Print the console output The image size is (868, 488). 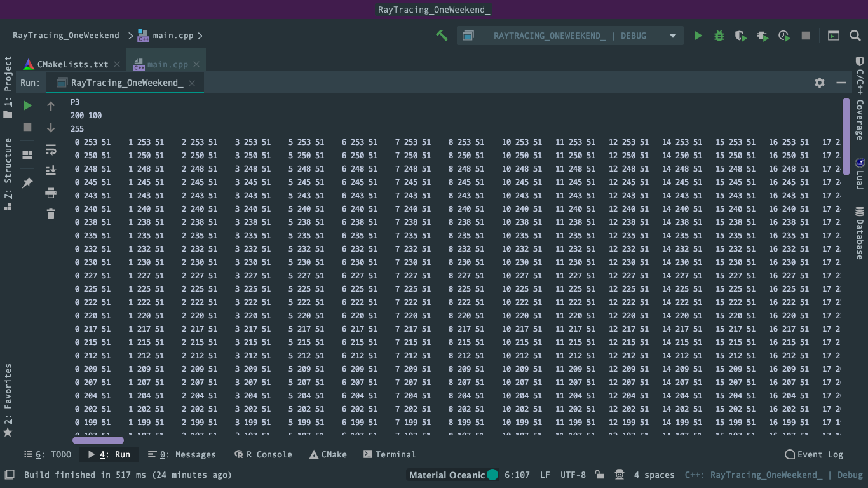[x=51, y=193]
